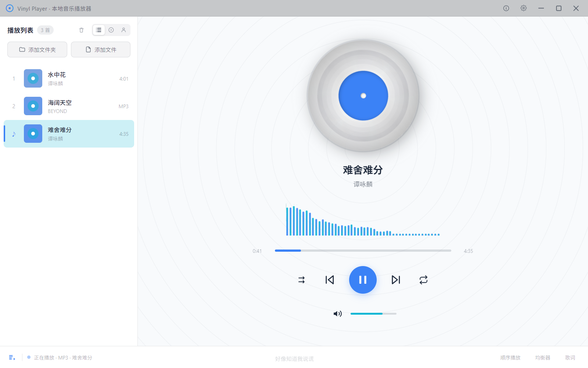Open the about info icon

506,8
